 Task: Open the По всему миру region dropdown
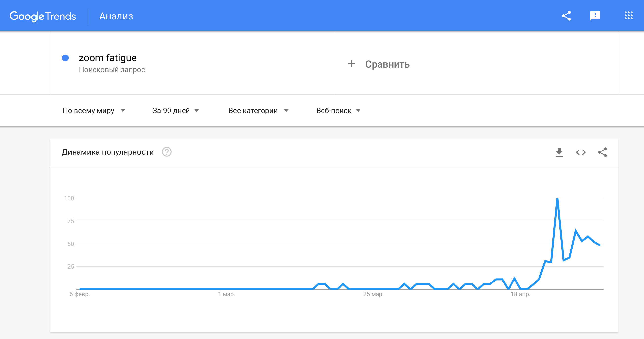pyautogui.click(x=94, y=111)
